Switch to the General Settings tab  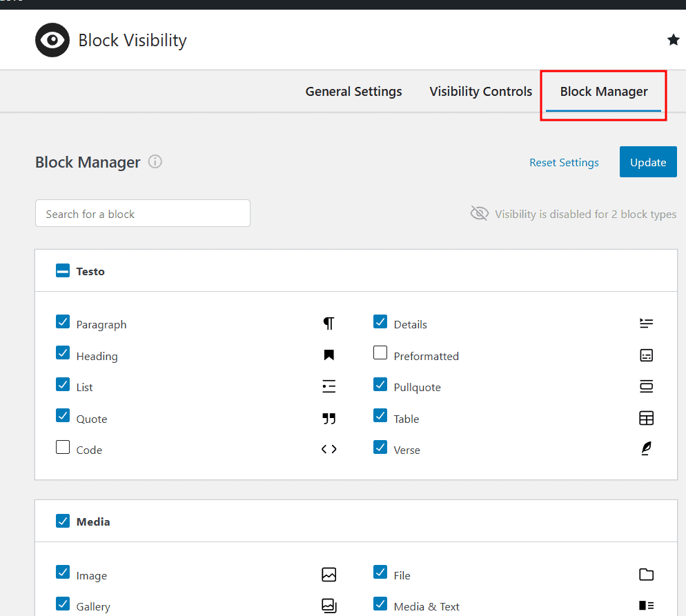(353, 91)
